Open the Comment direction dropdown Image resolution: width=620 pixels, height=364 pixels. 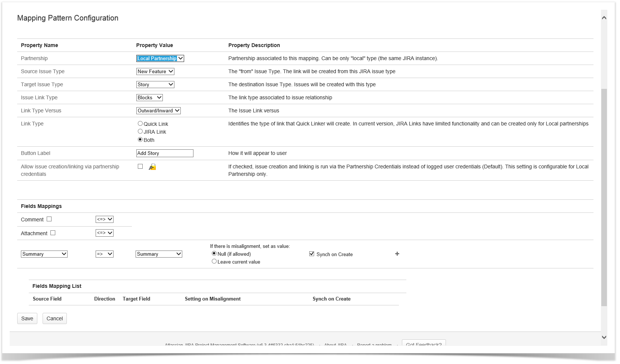104,220
